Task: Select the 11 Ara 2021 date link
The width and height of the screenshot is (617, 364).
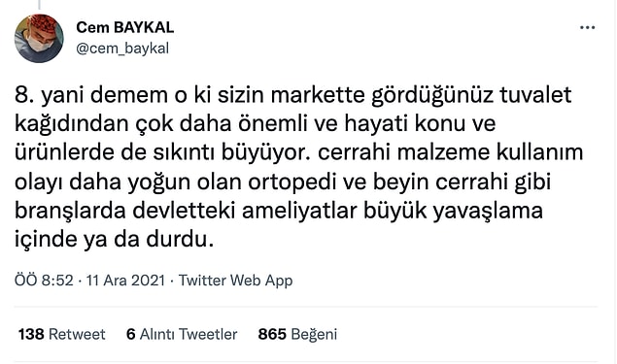Action: [125, 281]
